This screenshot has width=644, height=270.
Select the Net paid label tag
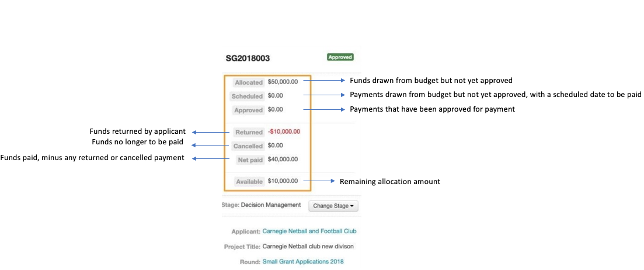pos(249,160)
